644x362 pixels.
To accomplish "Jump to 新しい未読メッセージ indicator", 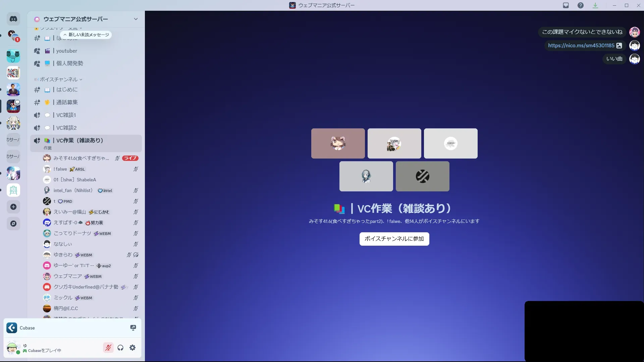I will coord(87,35).
